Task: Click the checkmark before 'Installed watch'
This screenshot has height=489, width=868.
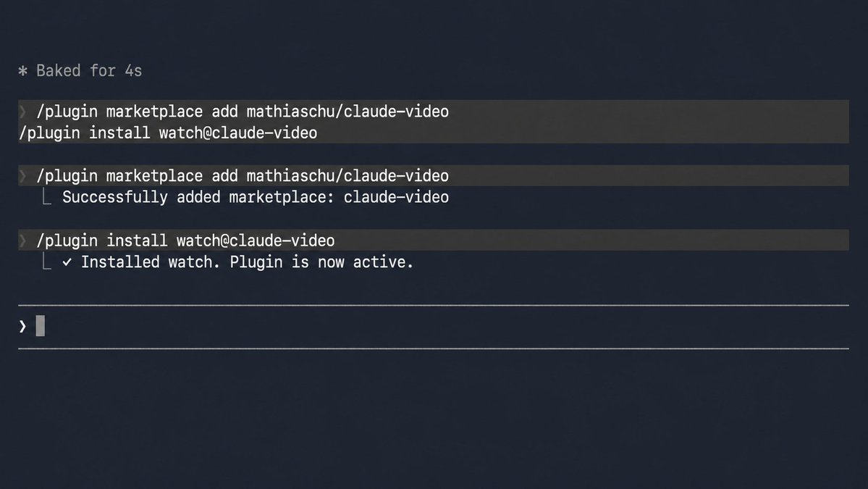Action: pos(67,262)
